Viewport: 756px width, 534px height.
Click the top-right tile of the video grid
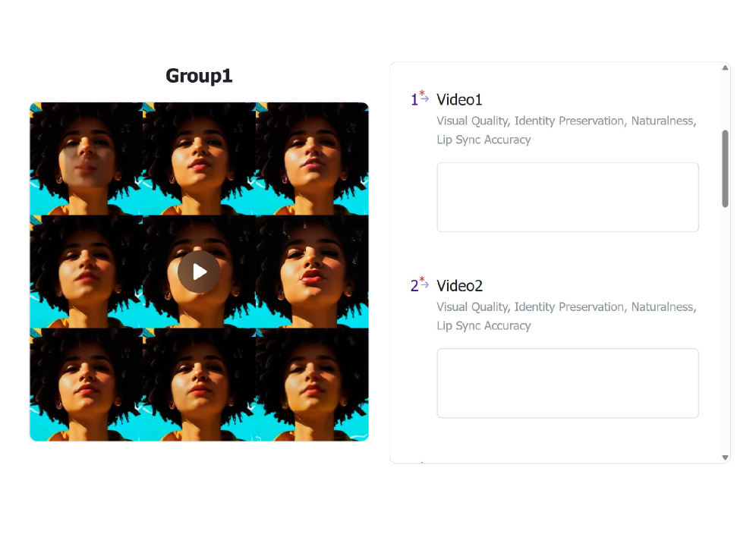click(x=312, y=159)
